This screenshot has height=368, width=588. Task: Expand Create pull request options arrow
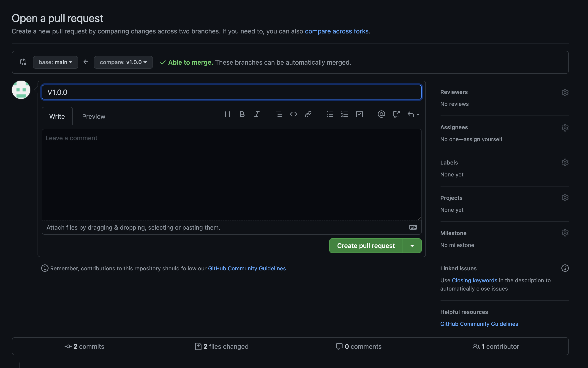[x=412, y=246]
